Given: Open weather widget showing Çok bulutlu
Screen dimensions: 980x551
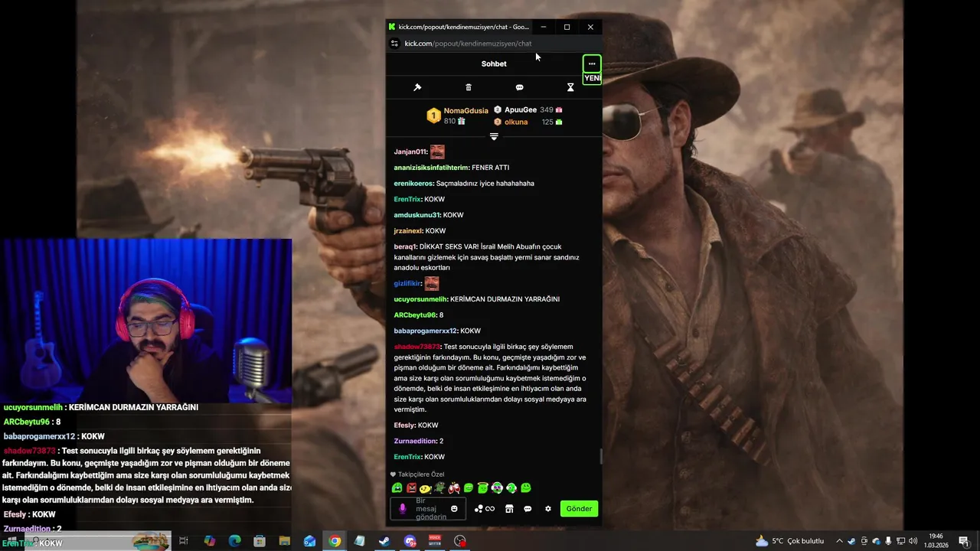Looking at the screenshot, I should tap(789, 541).
